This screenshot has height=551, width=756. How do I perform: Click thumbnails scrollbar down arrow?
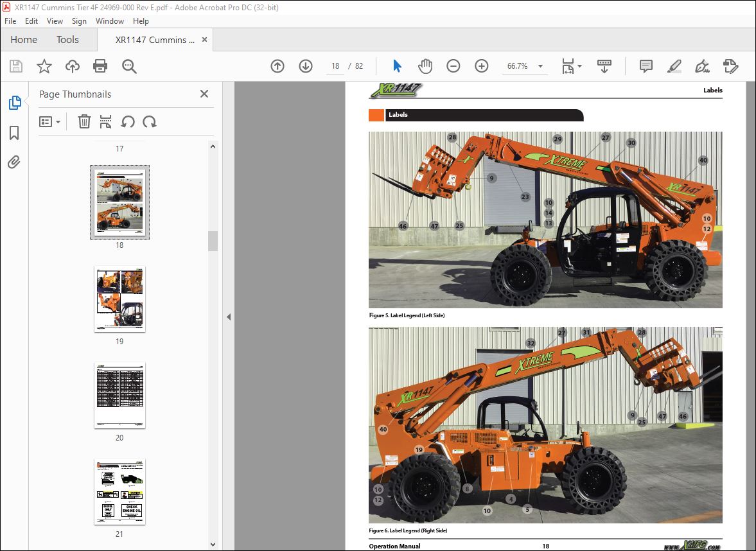[213, 544]
